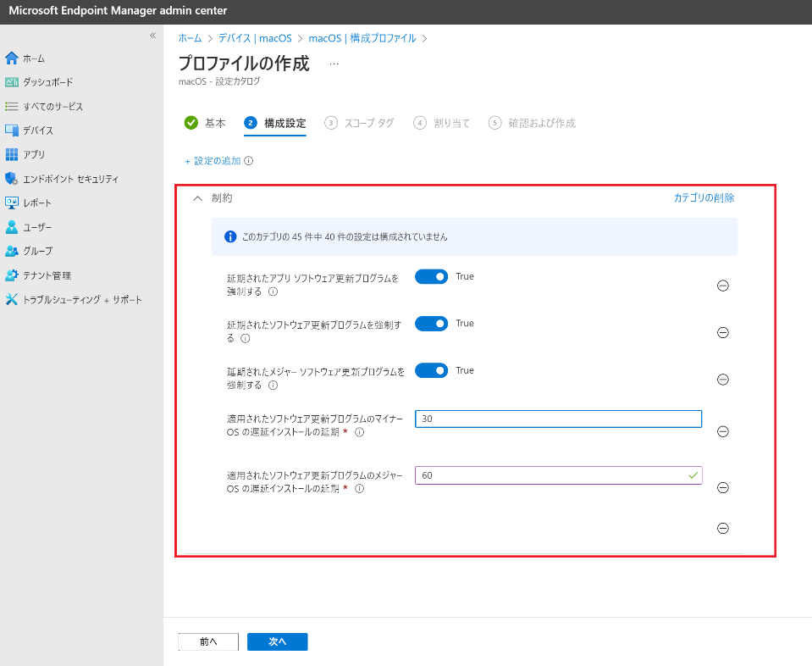Click the Microsoft Endpoint Manager admin center title
The height and width of the screenshot is (666, 812).
click(118, 10)
